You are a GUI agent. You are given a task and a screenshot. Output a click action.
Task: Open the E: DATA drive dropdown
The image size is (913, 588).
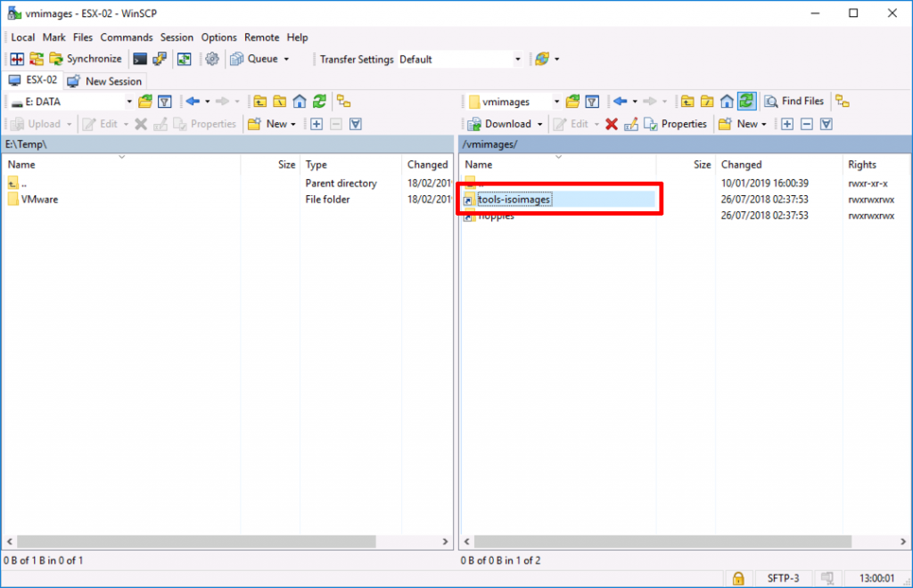(x=128, y=102)
